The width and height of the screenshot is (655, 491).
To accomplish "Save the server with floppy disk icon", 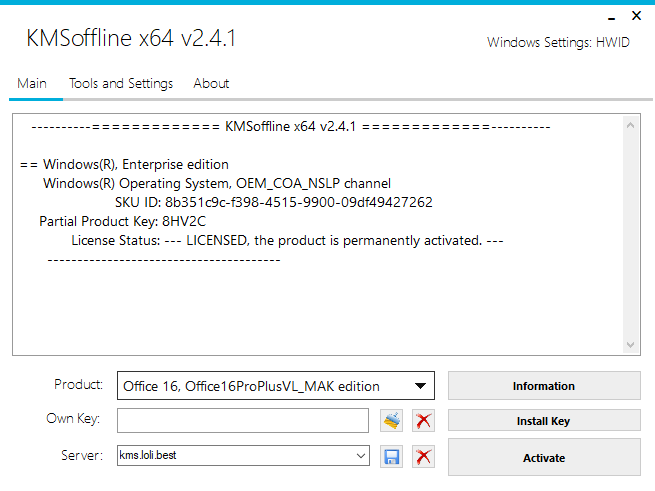I will [x=391, y=456].
